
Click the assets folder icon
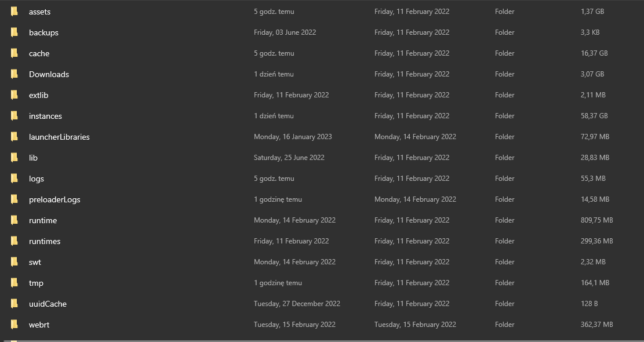tap(14, 12)
